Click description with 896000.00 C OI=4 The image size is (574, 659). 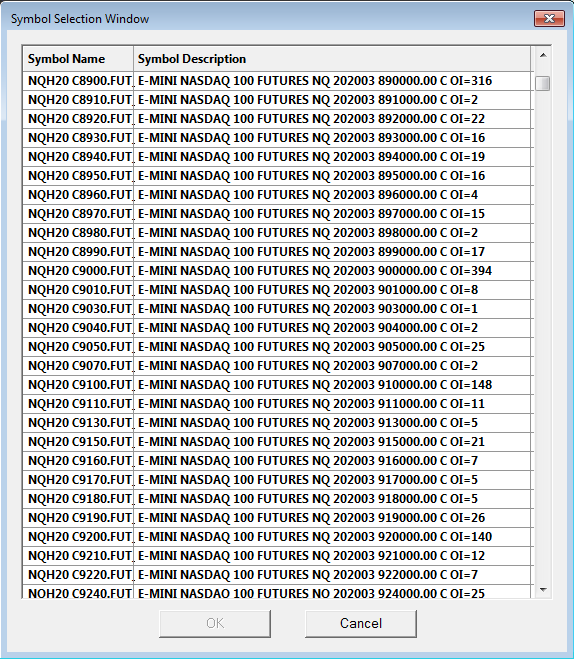point(332,195)
